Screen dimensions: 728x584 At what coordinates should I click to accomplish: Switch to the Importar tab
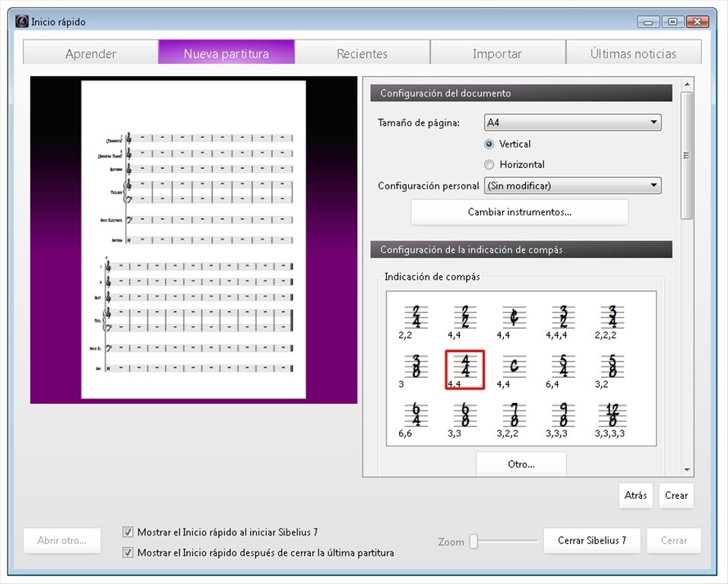click(498, 52)
